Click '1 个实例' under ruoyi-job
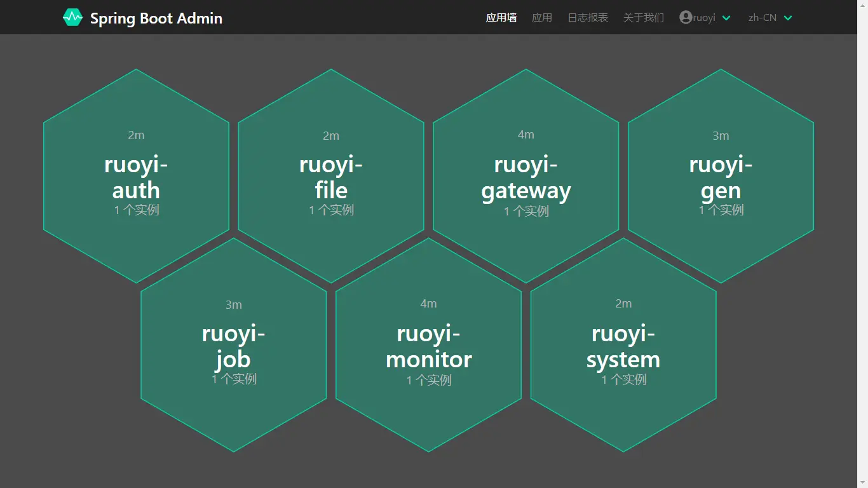This screenshot has height=488, width=868. point(234,379)
